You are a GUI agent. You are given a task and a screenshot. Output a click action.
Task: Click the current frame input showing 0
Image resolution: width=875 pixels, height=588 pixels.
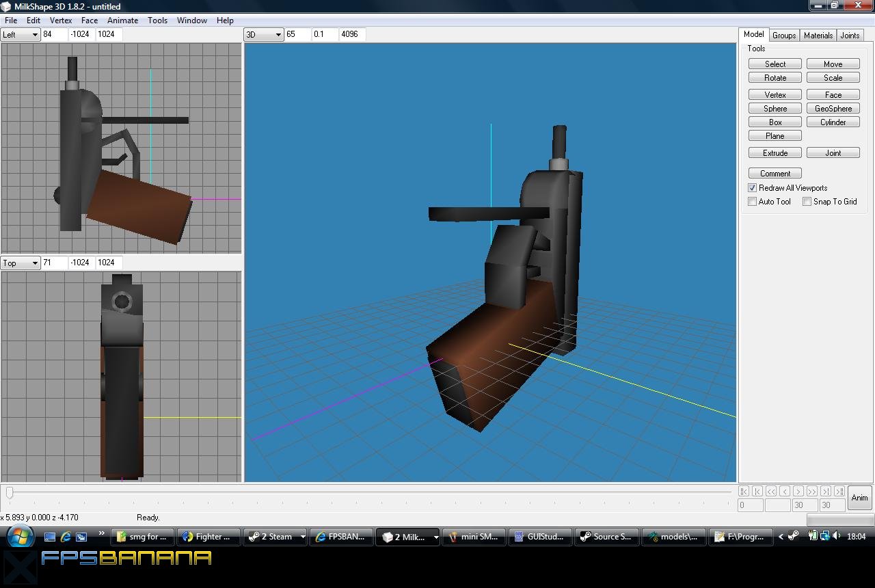pos(749,505)
